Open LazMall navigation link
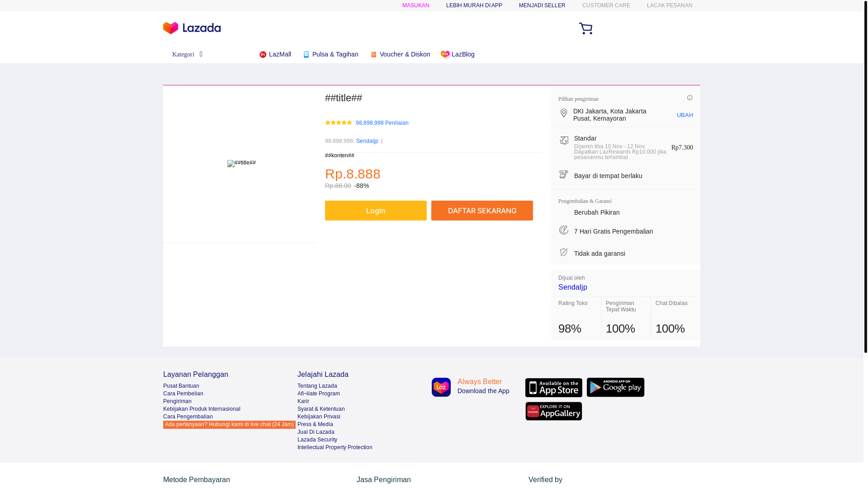The image size is (868, 488). [x=280, y=54]
